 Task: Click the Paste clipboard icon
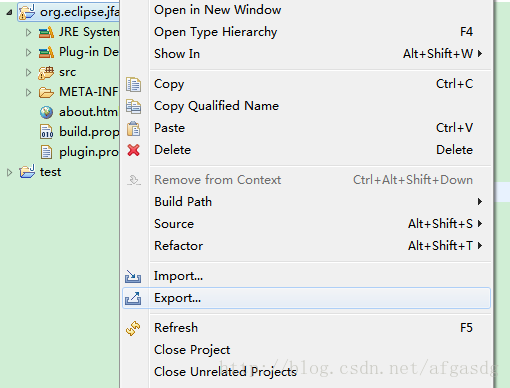point(133,128)
